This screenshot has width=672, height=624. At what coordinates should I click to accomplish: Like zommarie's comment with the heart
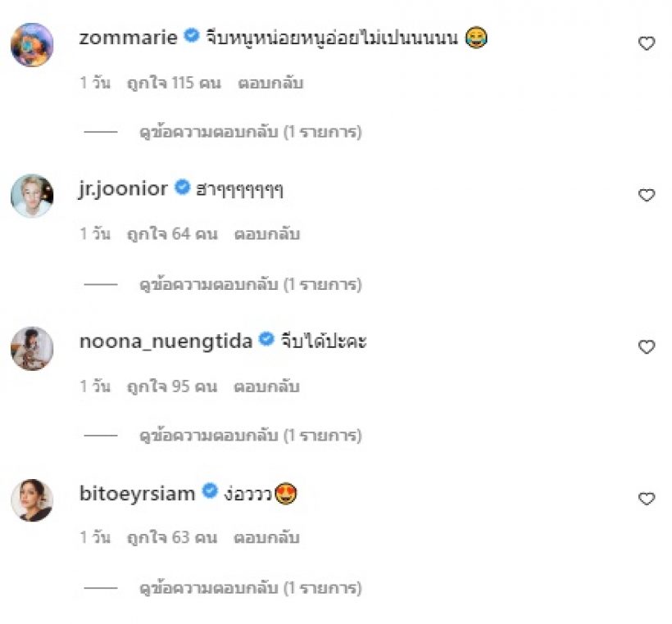(647, 44)
